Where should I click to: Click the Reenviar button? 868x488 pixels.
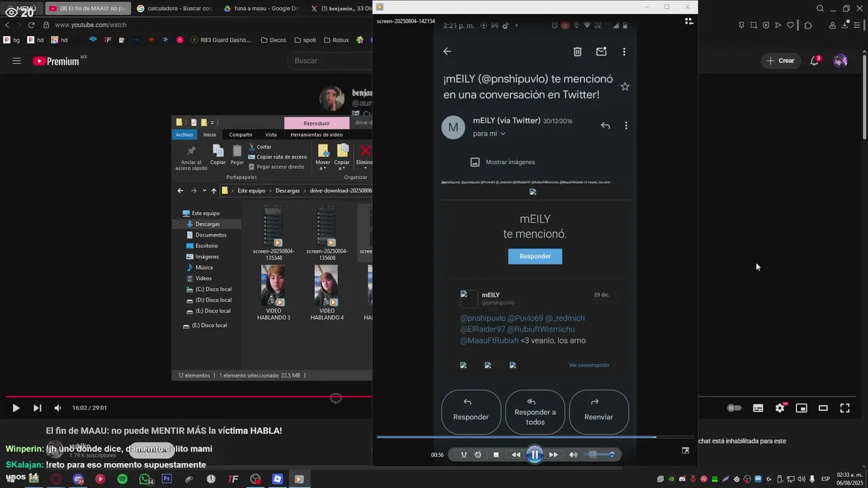599,411
